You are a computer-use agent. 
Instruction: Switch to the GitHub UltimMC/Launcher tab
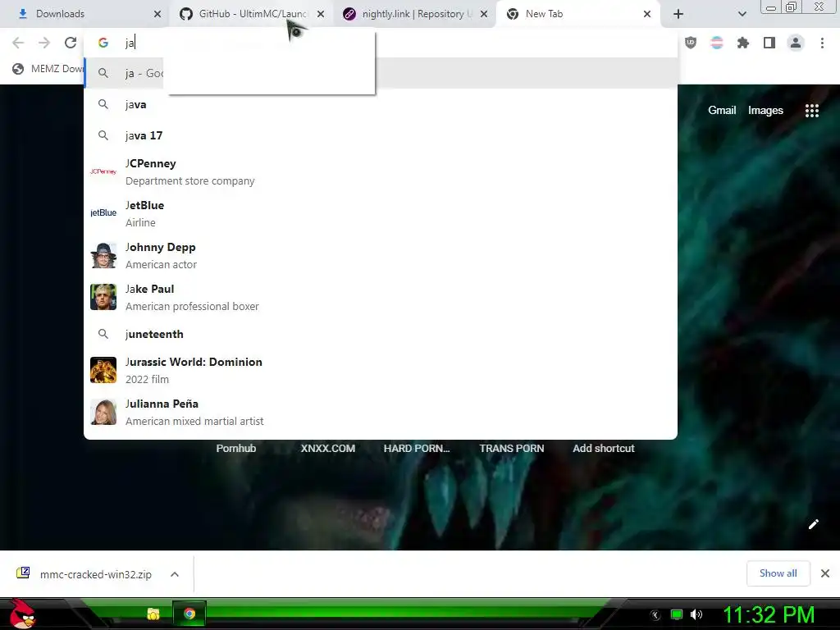click(253, 14)
